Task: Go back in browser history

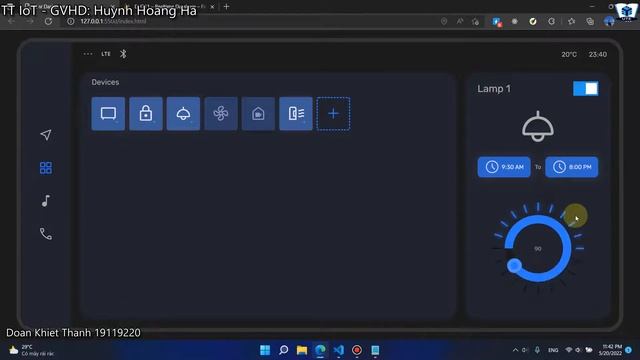Action: click(x=11, y=21)
